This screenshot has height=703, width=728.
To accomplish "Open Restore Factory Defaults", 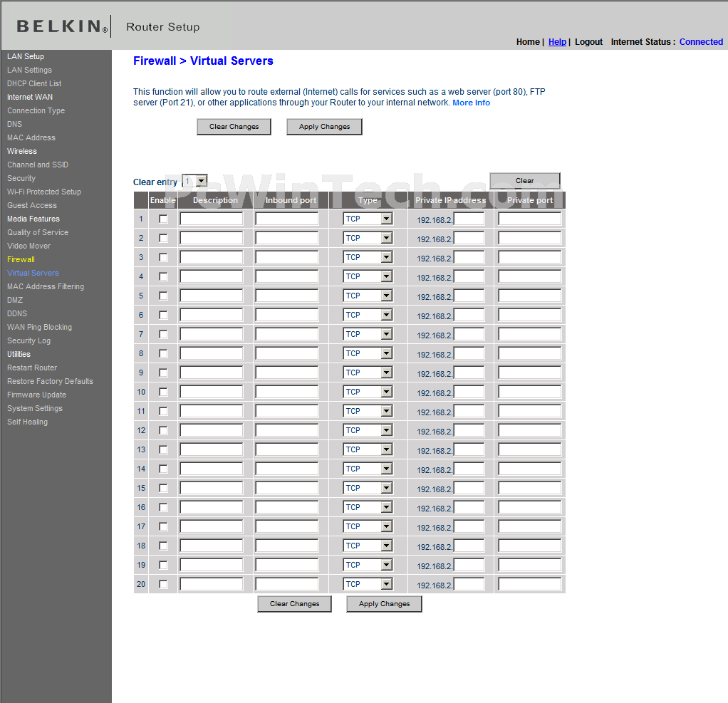I will tap(50, 381).
